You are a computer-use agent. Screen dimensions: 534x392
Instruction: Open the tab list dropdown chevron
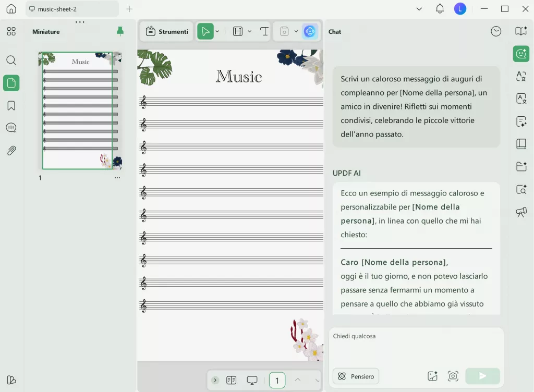coord(419,9)
